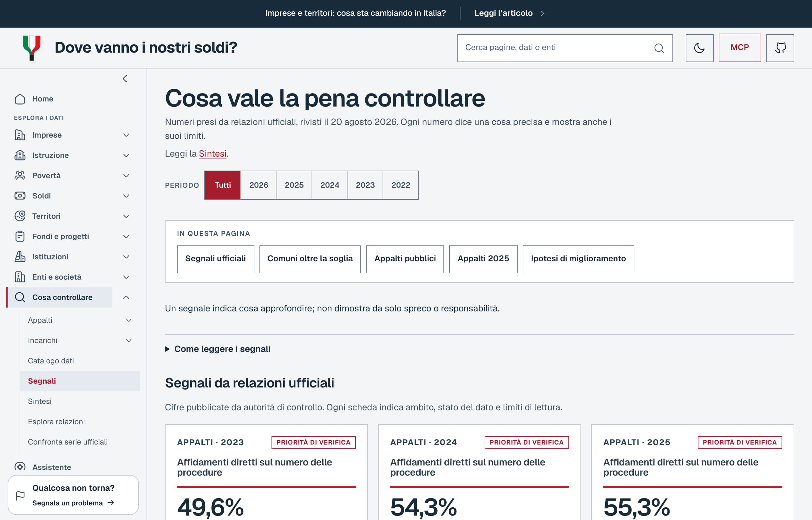Image resolution: width=812 pixels, height=520 pixels.
Task: Click Segnala un problema link
Action: coord(73,503)
